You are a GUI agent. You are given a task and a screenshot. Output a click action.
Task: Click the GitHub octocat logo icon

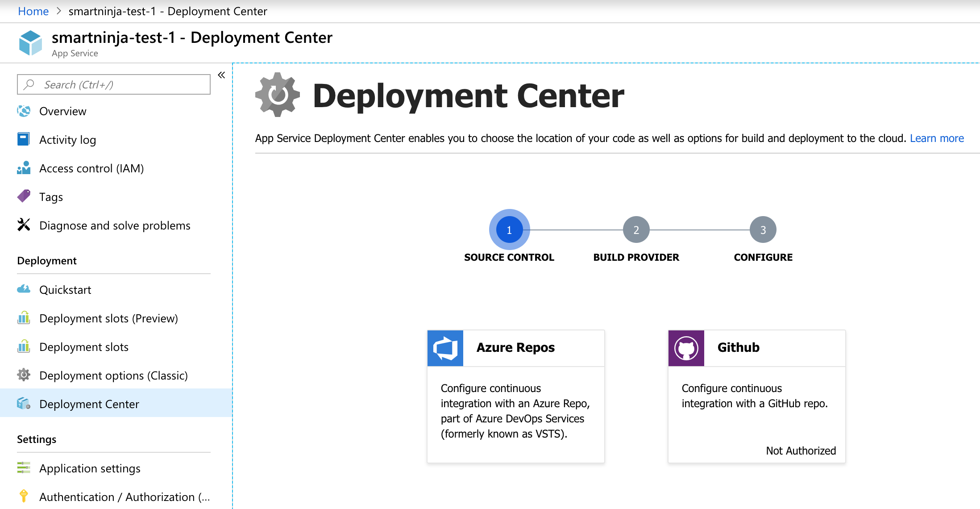[686, 348]
